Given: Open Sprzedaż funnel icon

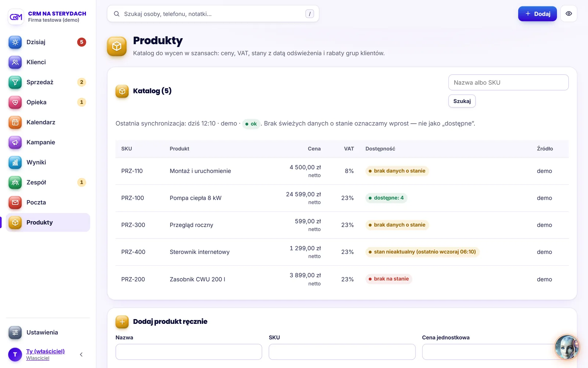Looking at the screenshot, I should (15, 82).
